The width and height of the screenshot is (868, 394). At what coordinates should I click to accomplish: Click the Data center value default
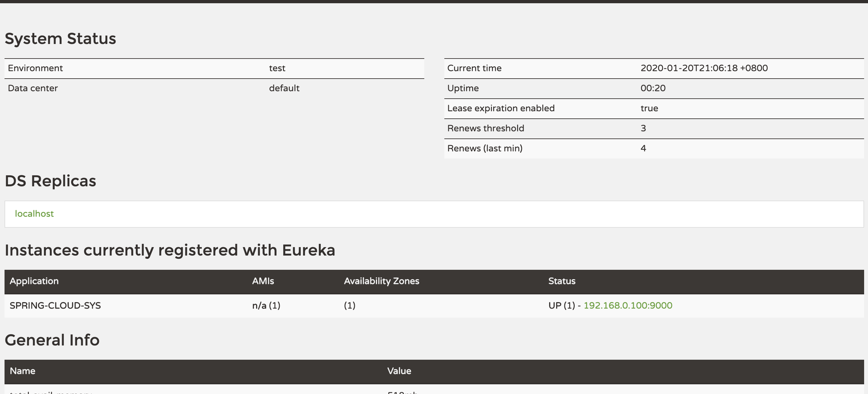click(284, 88)
